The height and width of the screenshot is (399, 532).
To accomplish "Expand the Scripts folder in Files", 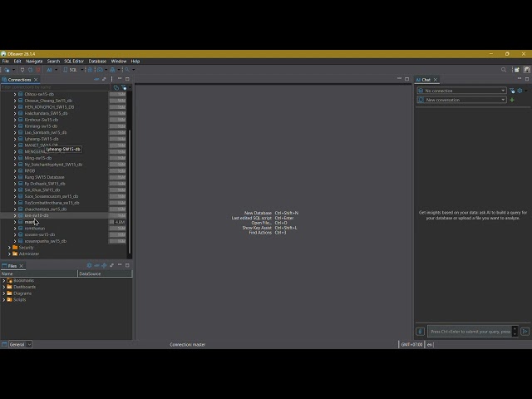I will [3, 299].
